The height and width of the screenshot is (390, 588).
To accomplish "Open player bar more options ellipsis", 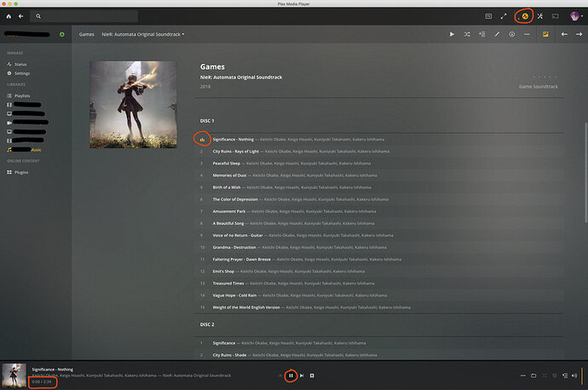I will pyautogui.click(x=522, y=376).
